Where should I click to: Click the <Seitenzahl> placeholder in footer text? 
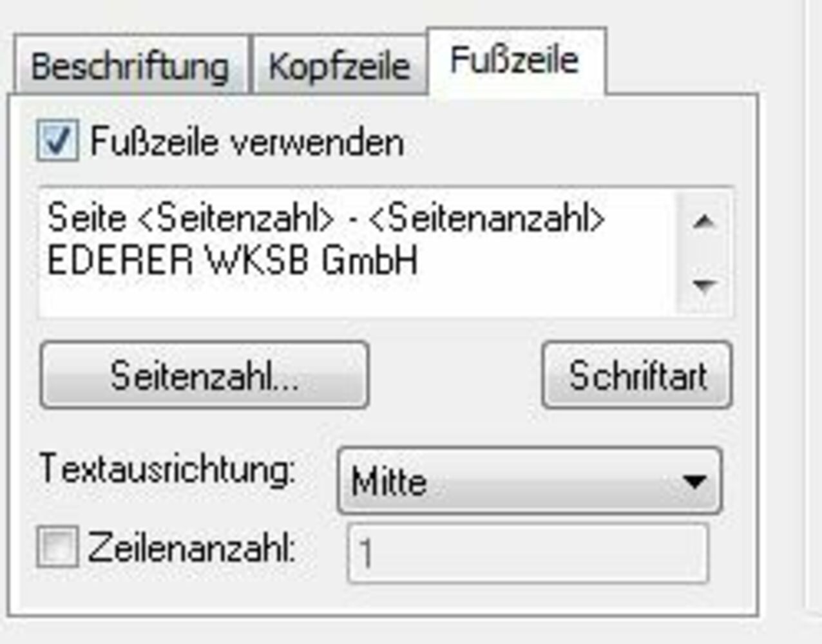coord(236,219)
